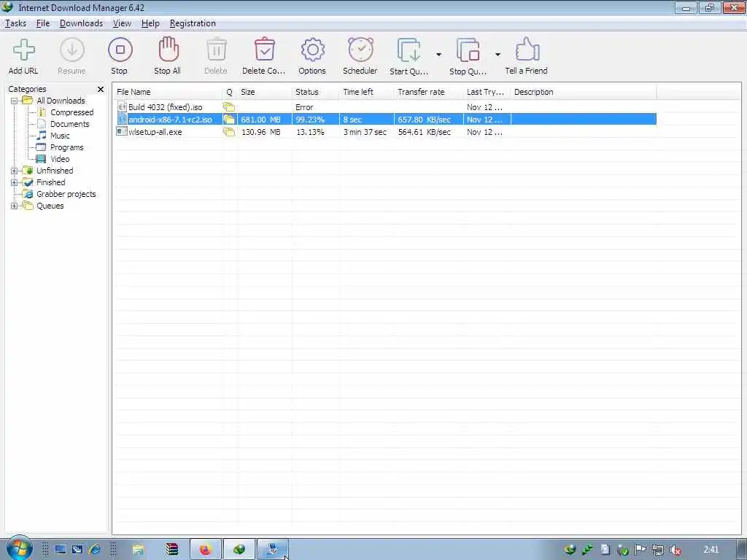This screenshot has width=747, height=560.
Task: Open the Options gear icon
Action: 312,50
